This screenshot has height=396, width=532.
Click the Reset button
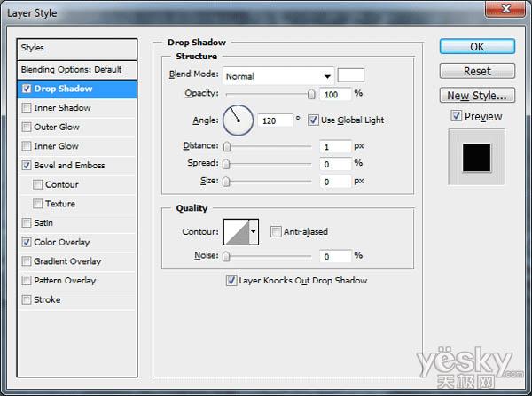click(x=476, y=71)
